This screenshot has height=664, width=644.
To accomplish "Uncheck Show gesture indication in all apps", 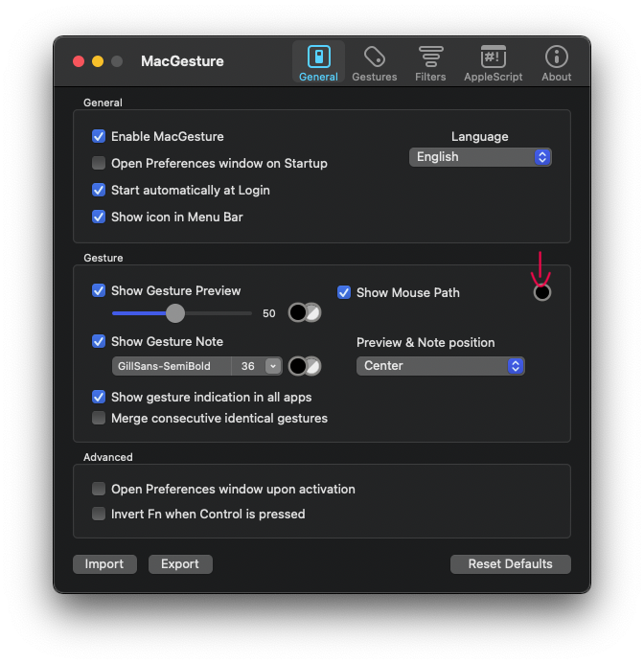I will coord(99,398).
